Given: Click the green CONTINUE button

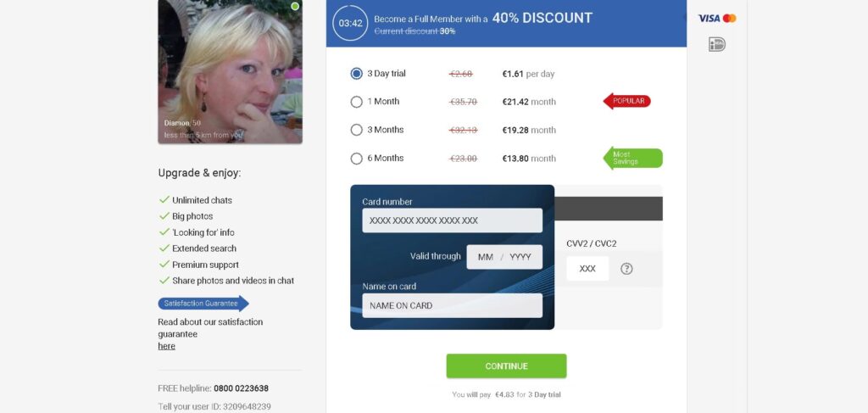Looking at the screenshot, I should (507, 366).
